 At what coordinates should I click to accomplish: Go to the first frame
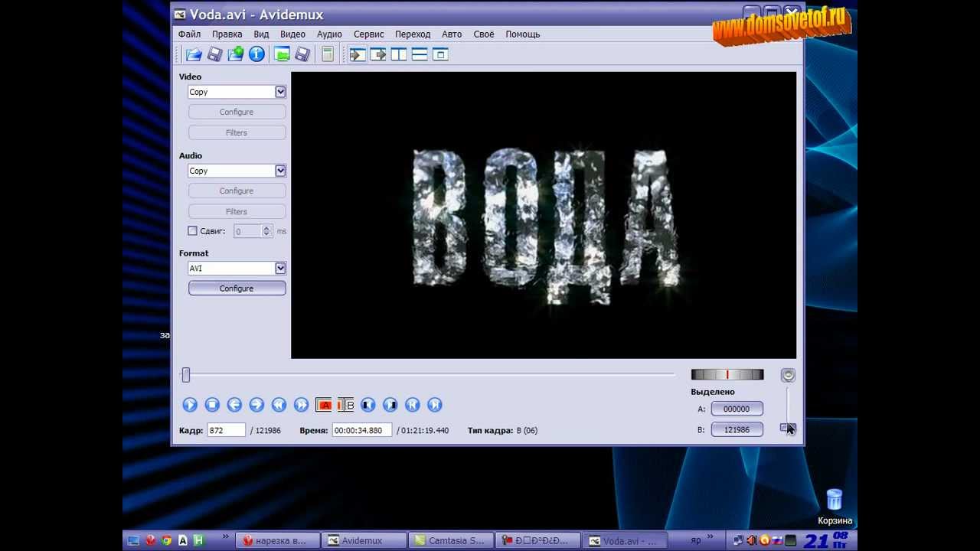pos(413,405)
